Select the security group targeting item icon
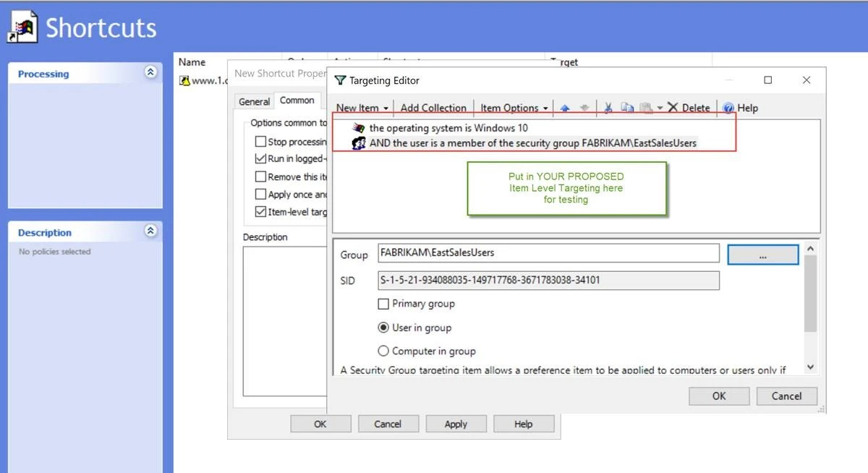The height and width of the screenshot is (473, 868). (358, 143)
